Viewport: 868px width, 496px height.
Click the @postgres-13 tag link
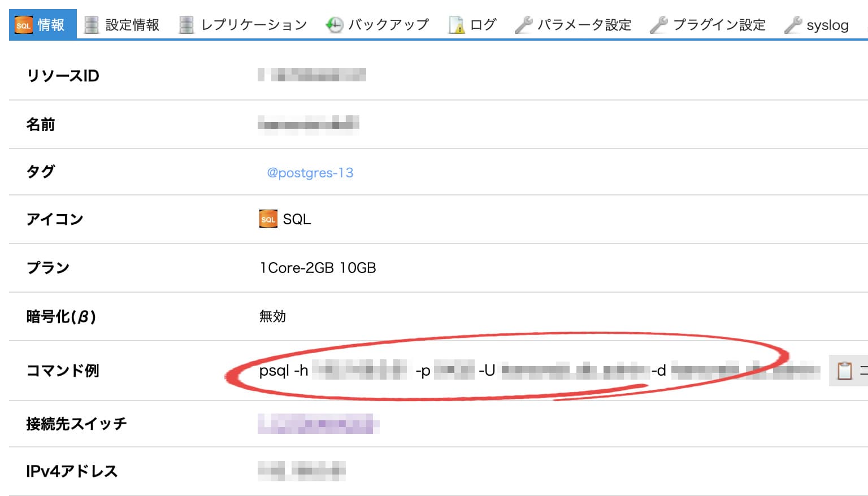(x=310, y=173)
